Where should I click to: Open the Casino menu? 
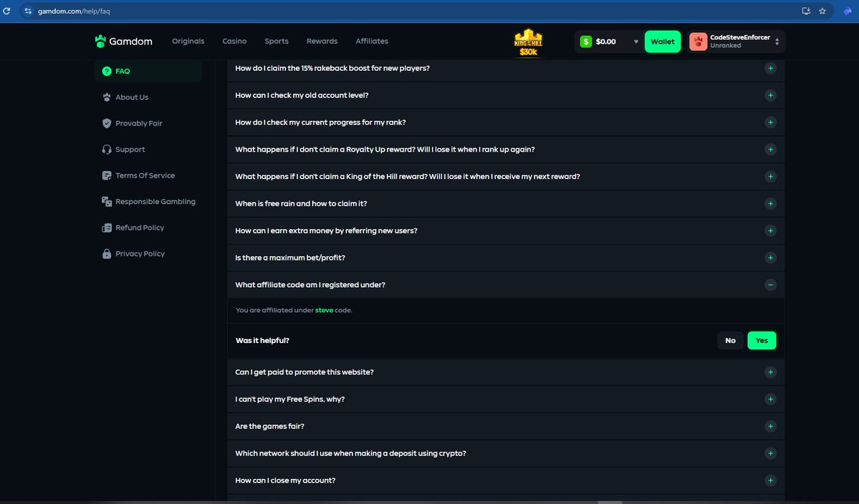point(234,41)
